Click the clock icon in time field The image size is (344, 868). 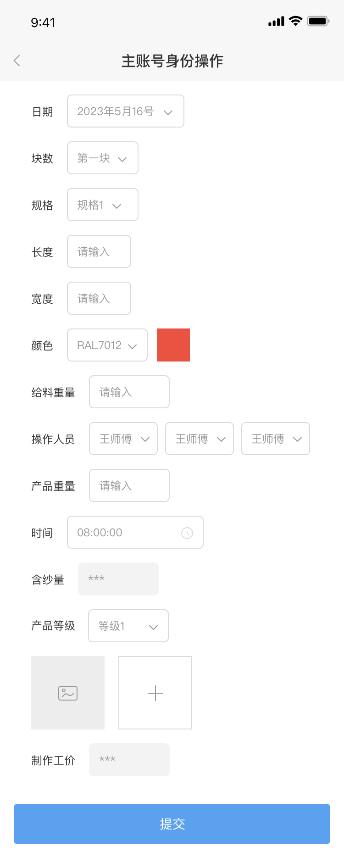[x=187, y=533]
